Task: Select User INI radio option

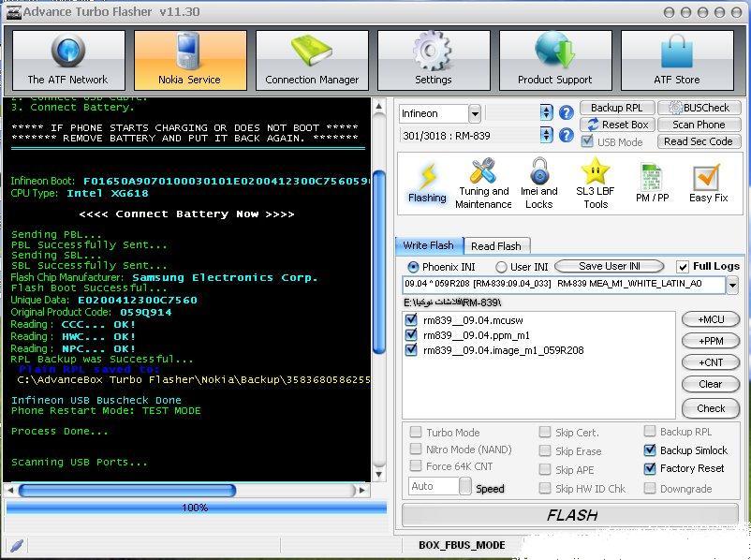Action: [x=501, y=267]
